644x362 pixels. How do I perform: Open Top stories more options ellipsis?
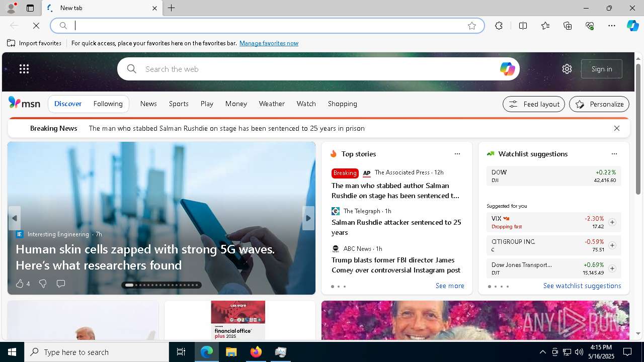457,154
